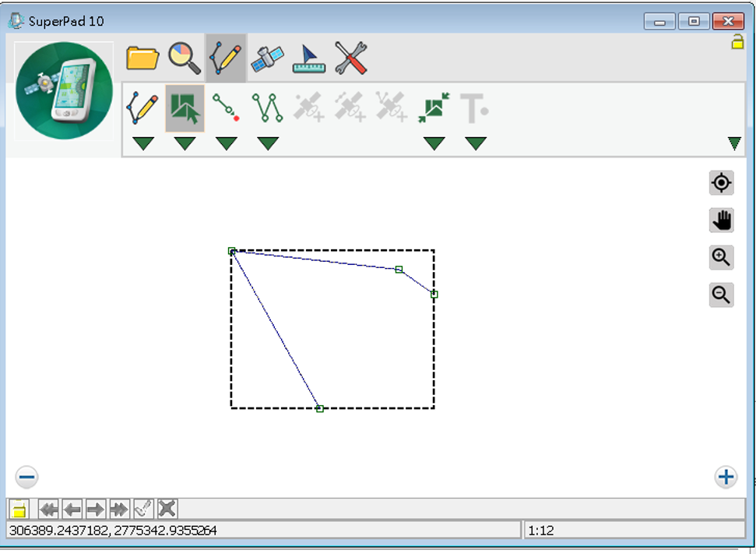Select the edit pencil tool tab

[226, 58]
